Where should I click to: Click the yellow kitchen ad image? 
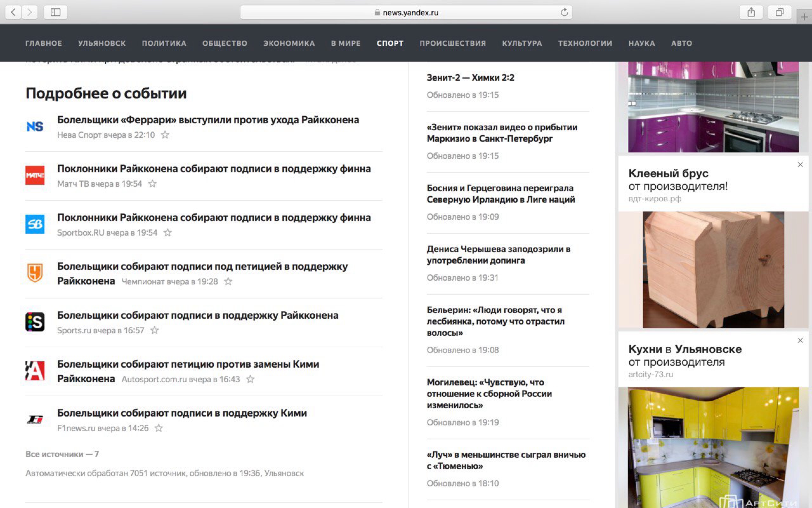713,448
